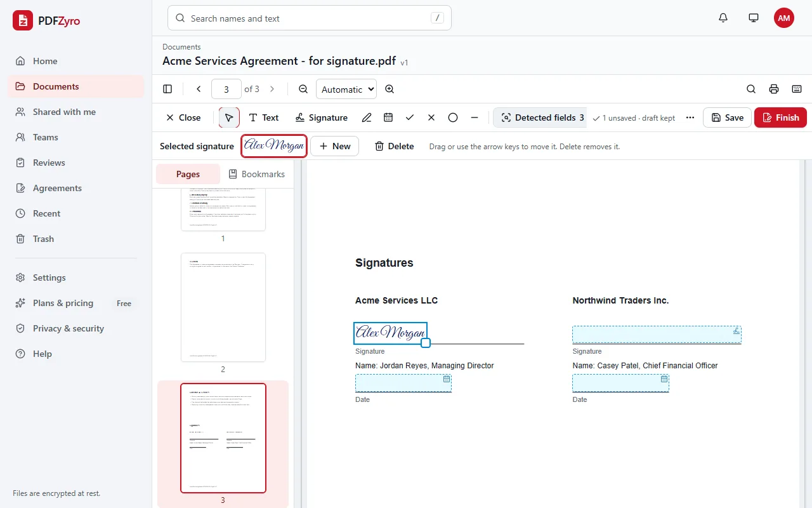Open the more options ellipsis menu

690,117
